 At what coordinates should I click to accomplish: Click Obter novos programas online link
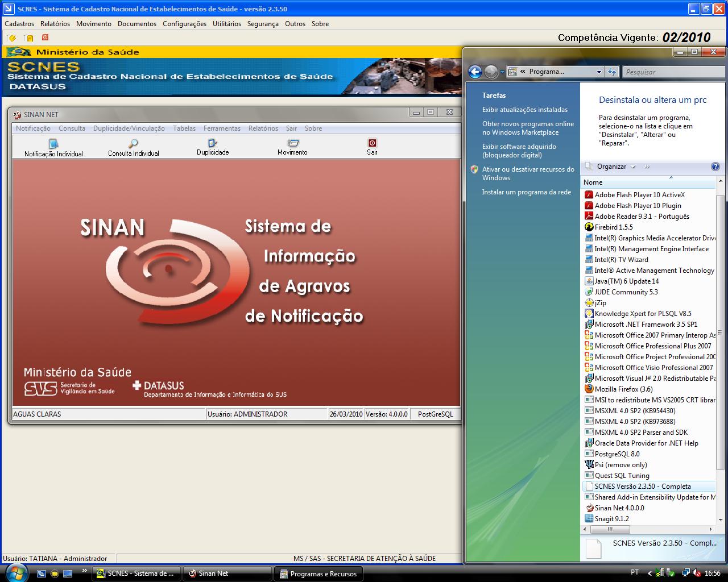[x=528, y=128]
